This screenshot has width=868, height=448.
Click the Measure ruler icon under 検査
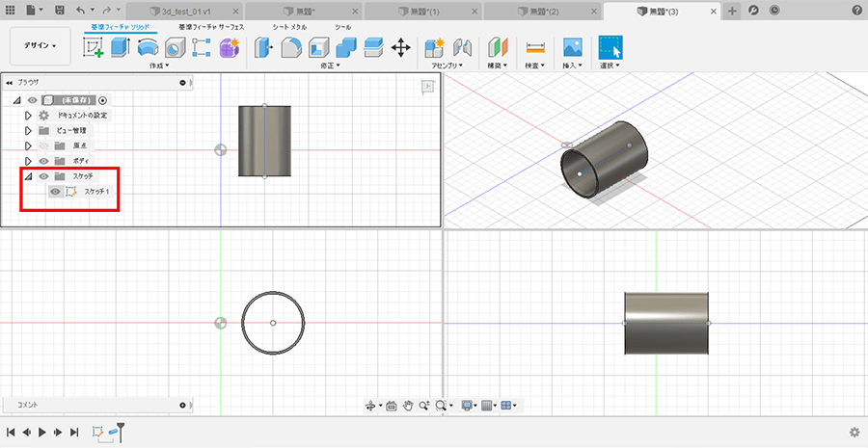point(534,47)
